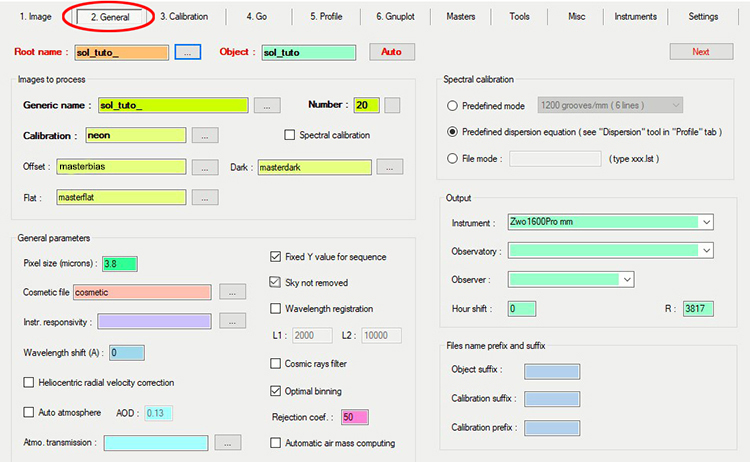Toggle Cosmic rays filter checkbox

277,363
